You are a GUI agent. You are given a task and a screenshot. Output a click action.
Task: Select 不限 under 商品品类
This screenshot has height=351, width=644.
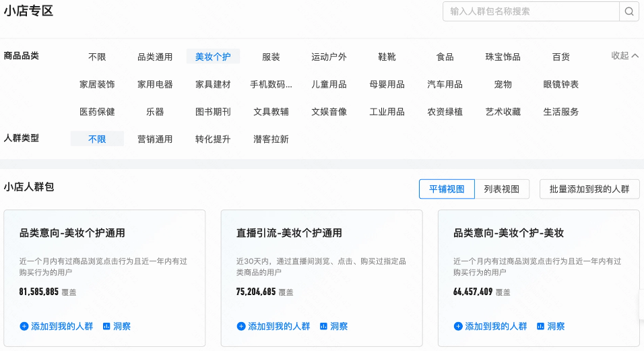click(97, 57)
